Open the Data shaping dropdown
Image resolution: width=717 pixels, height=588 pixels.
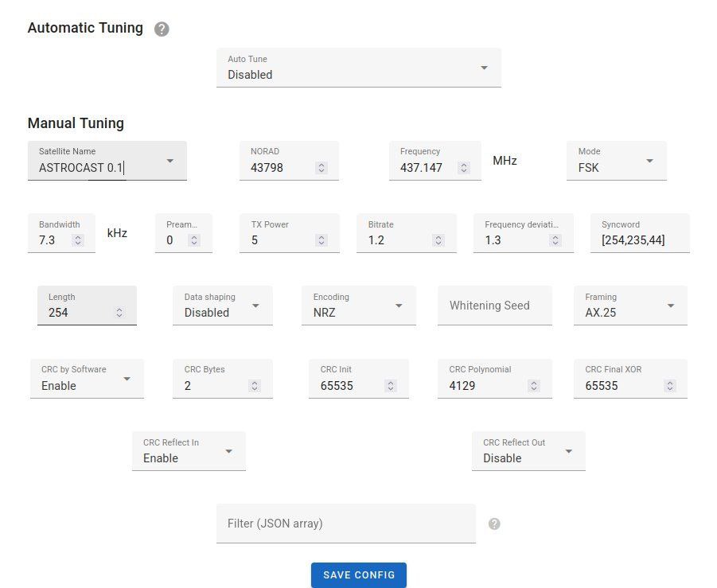coord(223,306)
